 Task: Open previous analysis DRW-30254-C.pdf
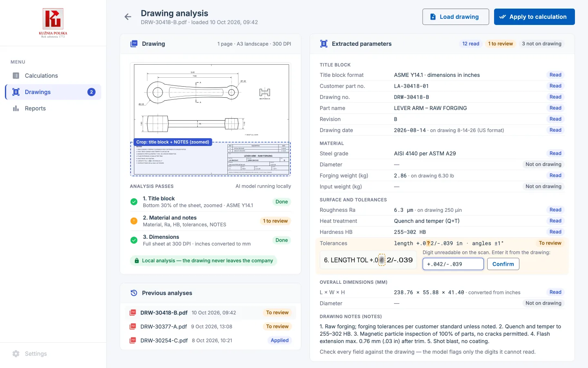point(210,341)
